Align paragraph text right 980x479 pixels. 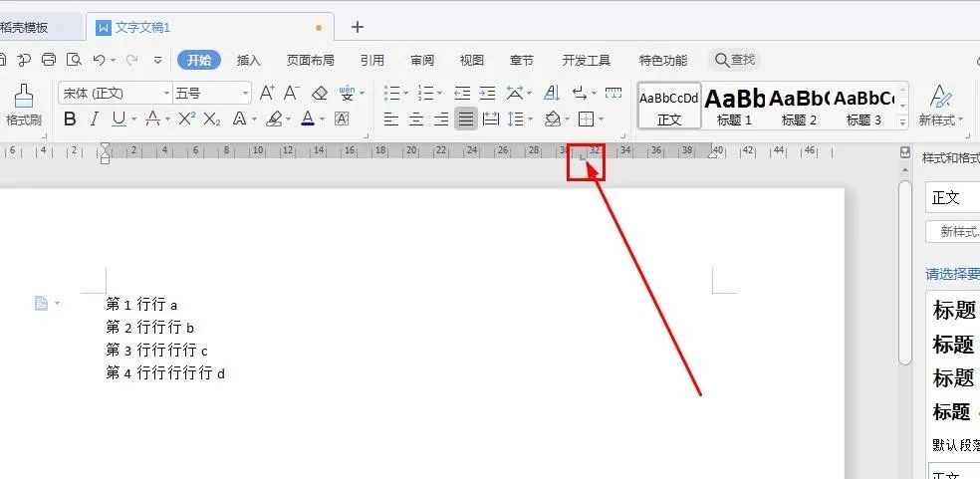click(441, 119)
